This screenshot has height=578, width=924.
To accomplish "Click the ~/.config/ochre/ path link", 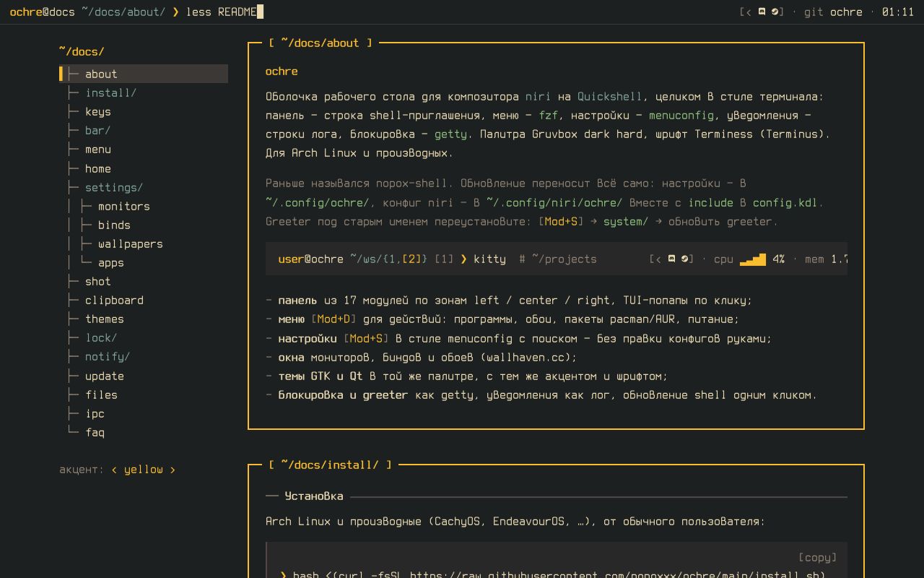I will (318, 202).
